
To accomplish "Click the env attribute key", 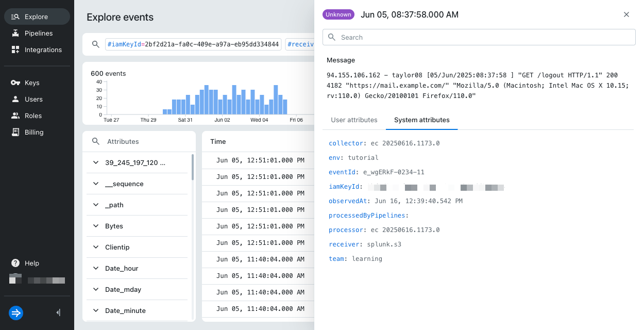I will coord(335,157).
